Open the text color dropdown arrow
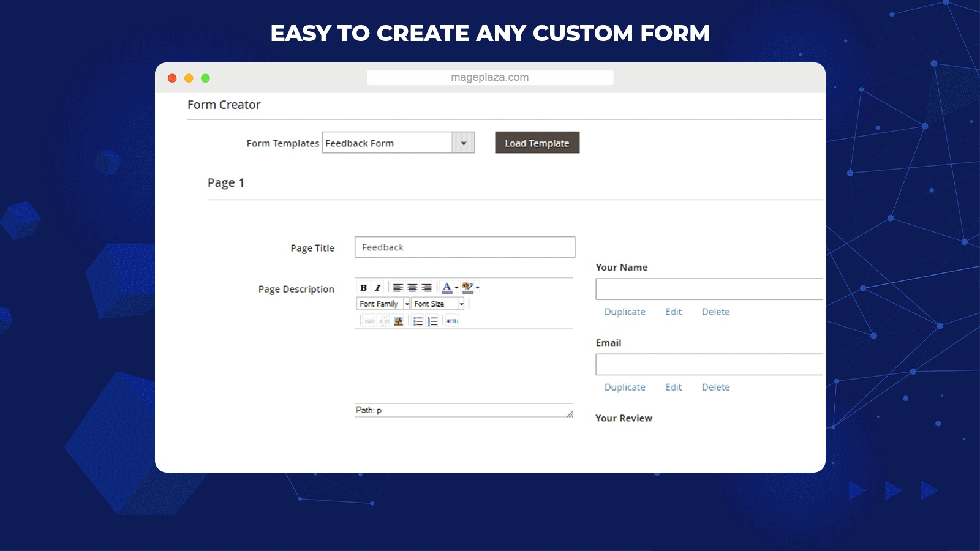980x551 pixels. (456, 287)
